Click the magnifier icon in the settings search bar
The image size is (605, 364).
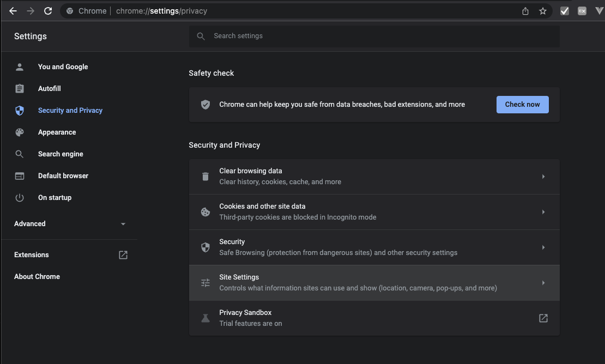tap(201, 37)
